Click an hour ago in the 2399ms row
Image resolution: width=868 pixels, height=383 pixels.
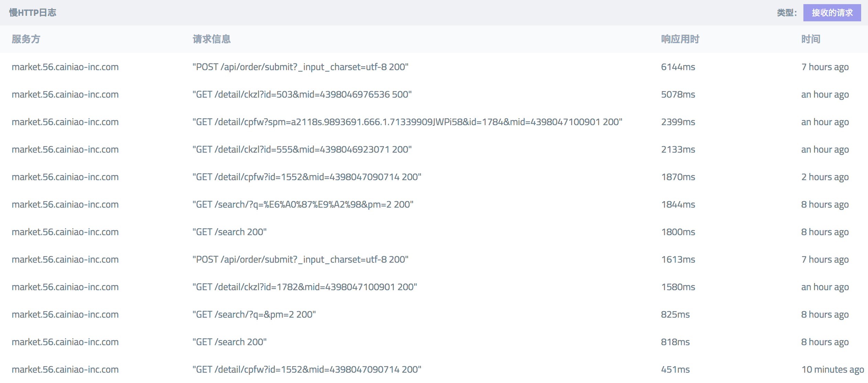(825, 122)
